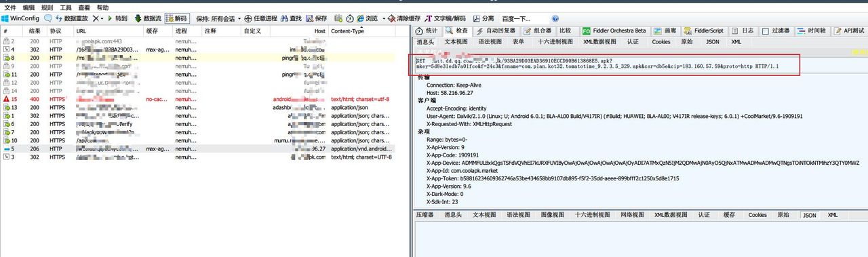868x257 pixels.
Task: Open the 时间轴 timeline tab
Action: coord(812,31)
